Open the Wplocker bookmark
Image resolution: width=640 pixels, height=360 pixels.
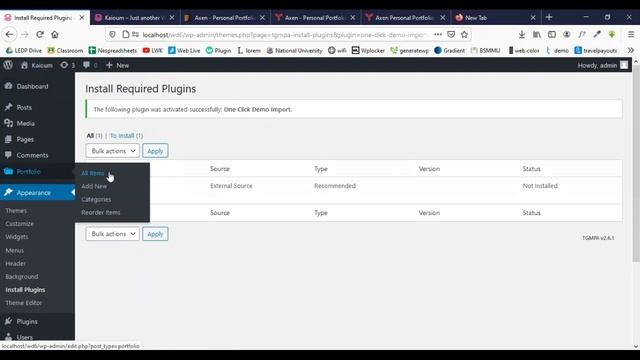coord(368,51)
